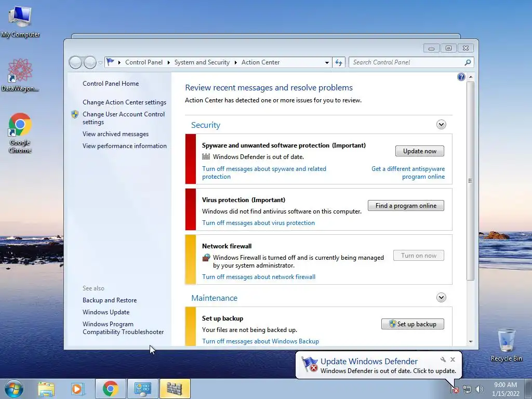Close the Update Windows Defender balloon
The image size is (532, 399).
[453, 360]
